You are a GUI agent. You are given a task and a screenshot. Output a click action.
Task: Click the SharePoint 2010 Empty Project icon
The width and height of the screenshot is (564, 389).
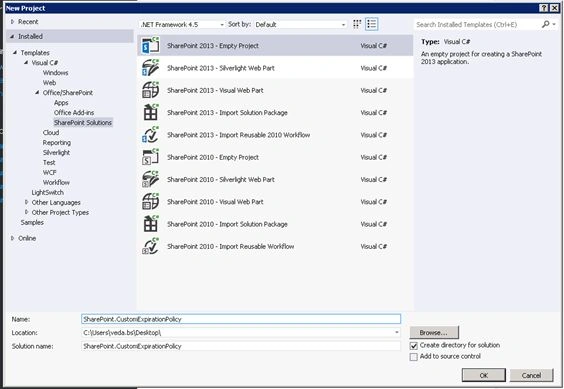click(x=150, y=157)
